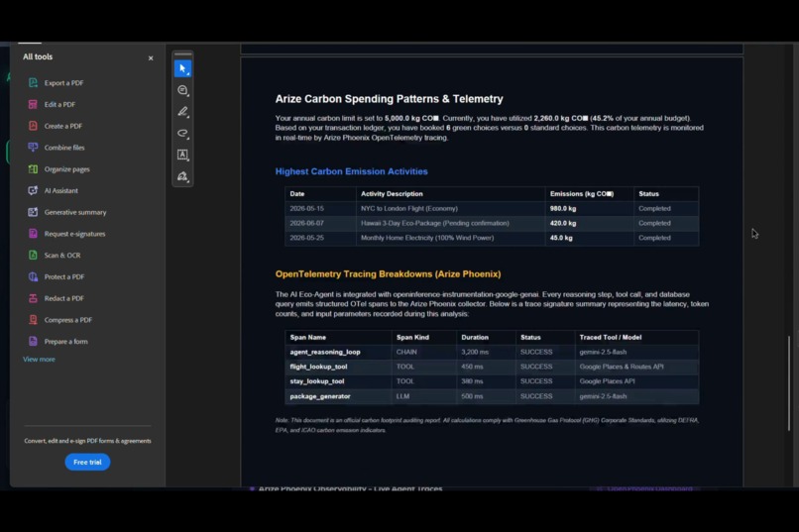799x532 pixels.
Task: Click the OpenTelemetry Tracing Breakdowns heading
Action: (x=388, y=273)
